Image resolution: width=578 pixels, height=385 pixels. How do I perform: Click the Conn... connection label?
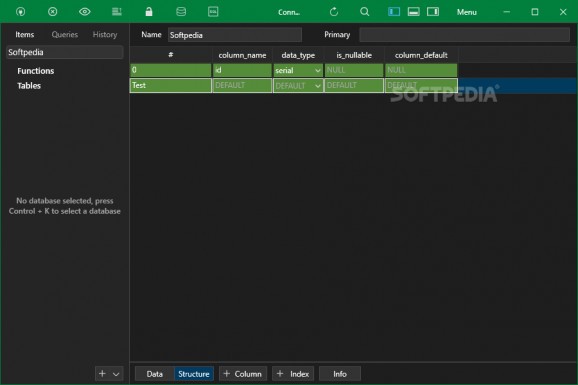[289, 12]
